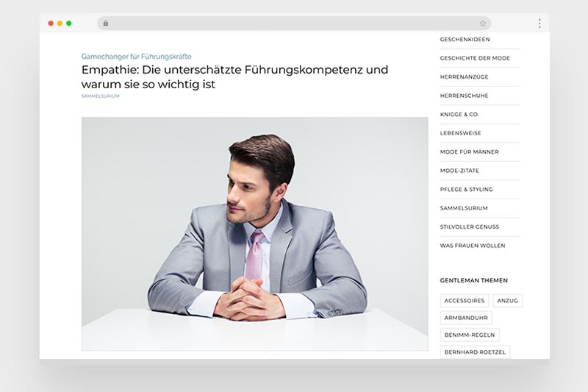Screen dimensions: 588x392
Task: Click the businessman article image
Action: click(254, 233)
